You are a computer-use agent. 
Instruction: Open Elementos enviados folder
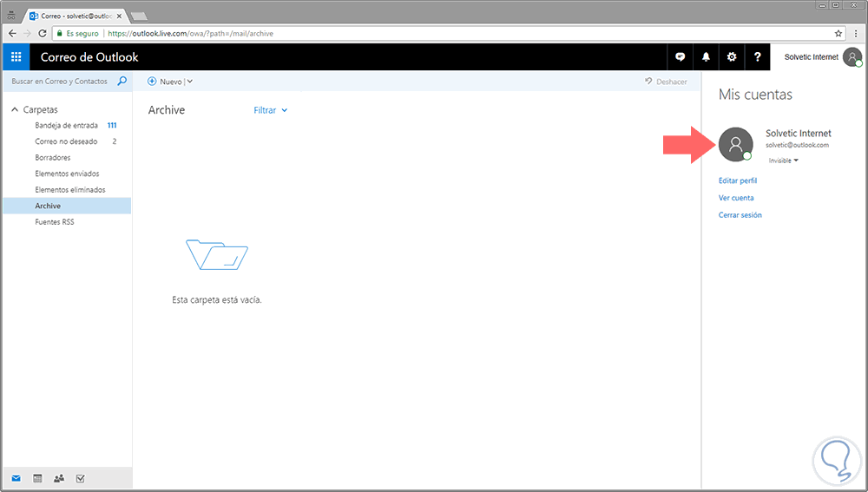pos(67,174)
